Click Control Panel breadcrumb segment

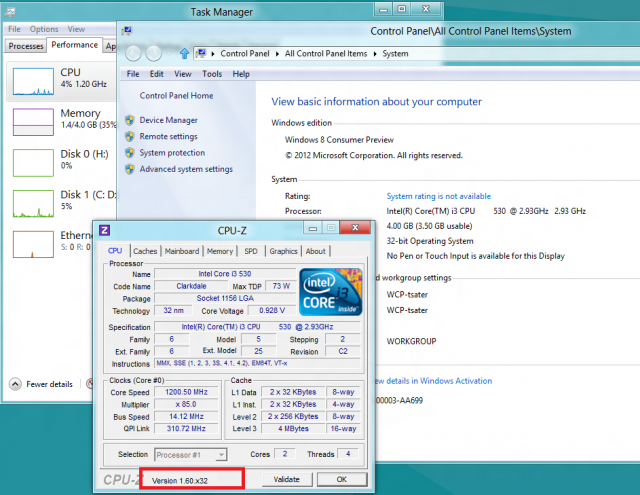(x=245, y=53)
